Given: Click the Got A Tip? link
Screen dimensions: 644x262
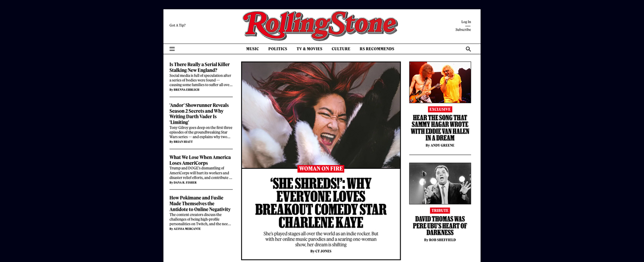Looking at the screenshot, I should 178,25.
